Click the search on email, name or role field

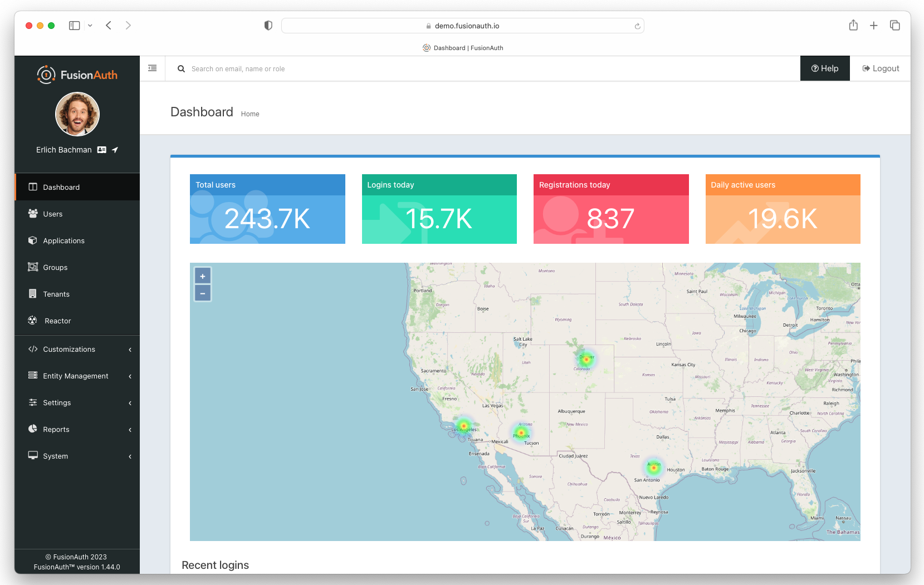click(x=238, y=68)
